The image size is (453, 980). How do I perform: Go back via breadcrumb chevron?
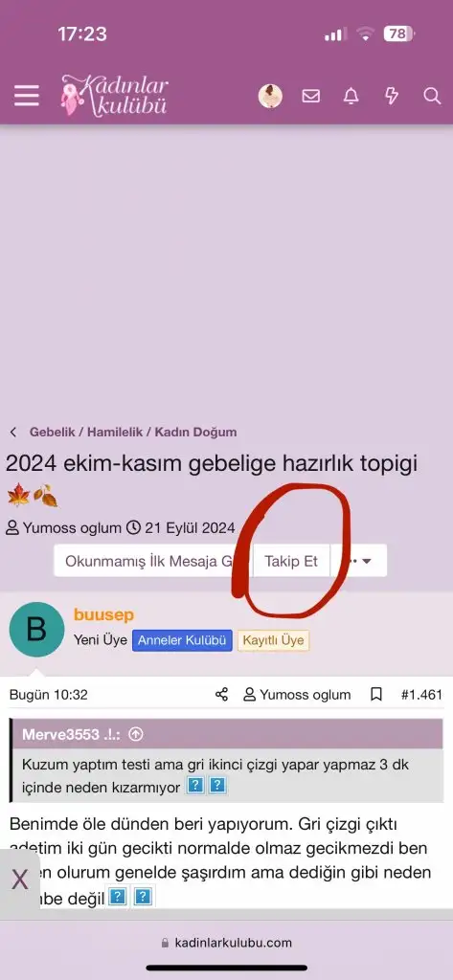coord(13,432)
